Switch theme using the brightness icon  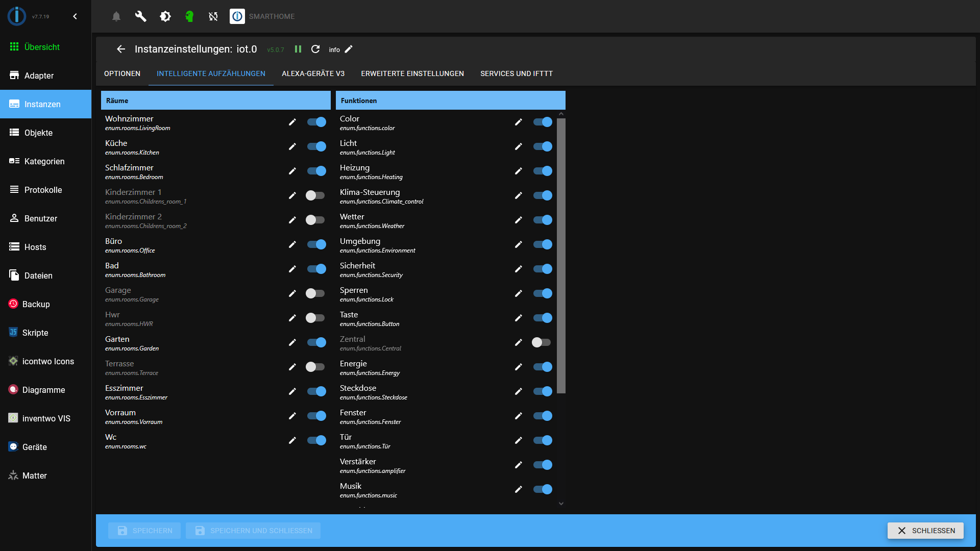(165, 16)
